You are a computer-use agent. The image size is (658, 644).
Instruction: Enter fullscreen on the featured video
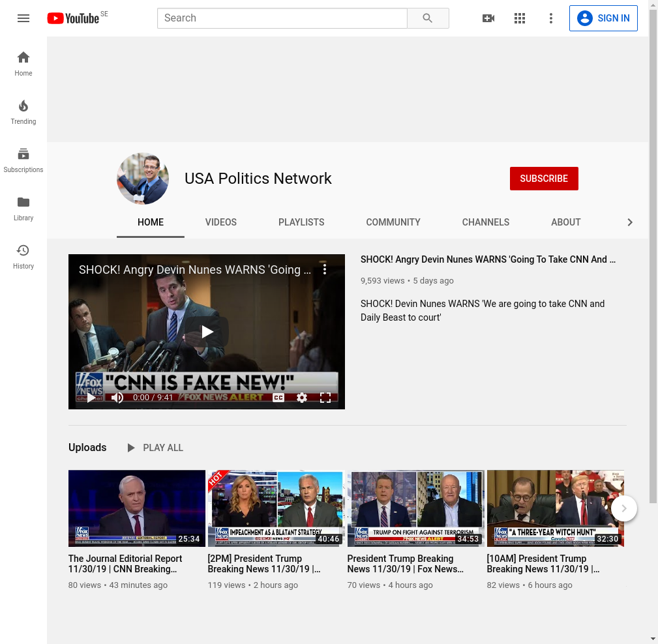325,398
